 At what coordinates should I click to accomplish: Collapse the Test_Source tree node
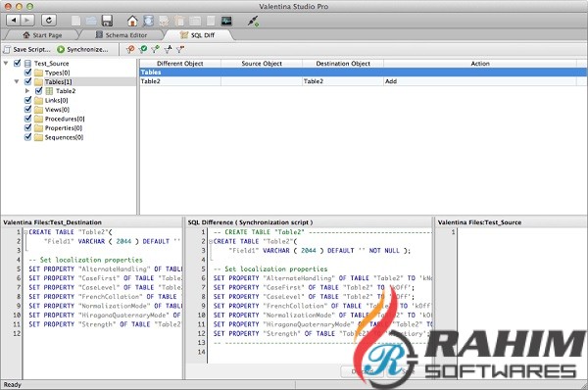[6, 63]
